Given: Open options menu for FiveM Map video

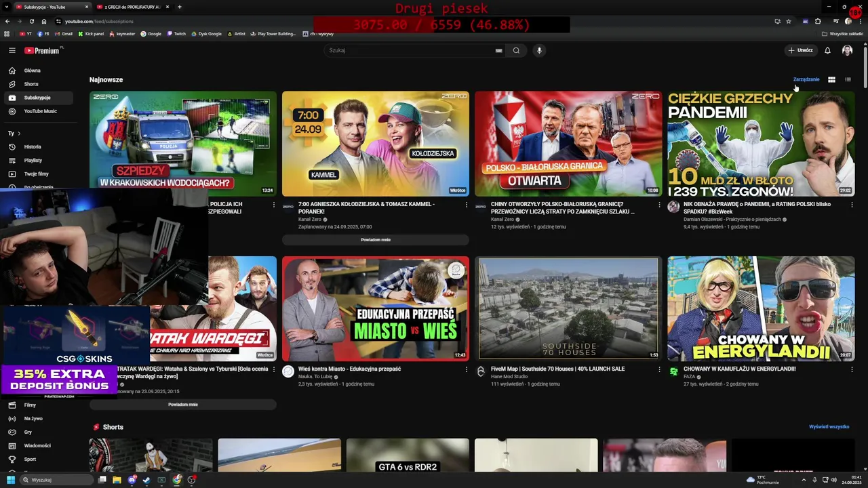Looking at the screenshot, I should 659,369.
